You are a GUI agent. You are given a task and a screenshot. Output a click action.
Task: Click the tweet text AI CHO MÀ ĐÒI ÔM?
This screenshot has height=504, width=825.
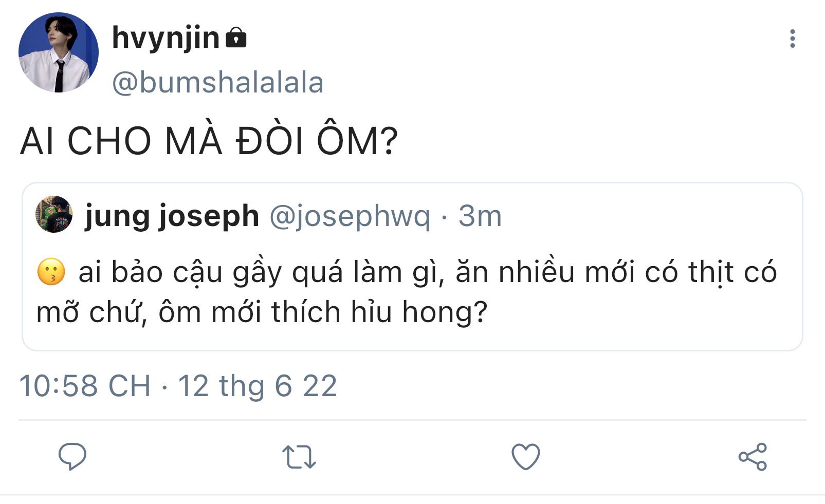(209, 141)
